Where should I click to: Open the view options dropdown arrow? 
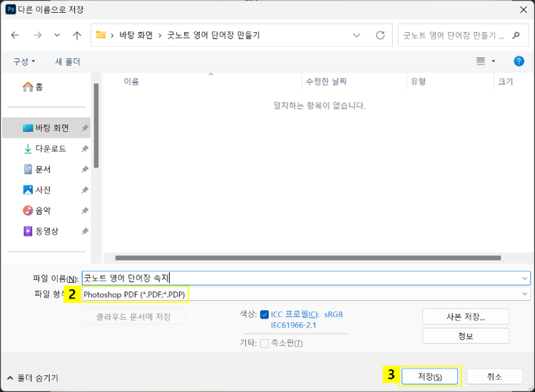493,61
